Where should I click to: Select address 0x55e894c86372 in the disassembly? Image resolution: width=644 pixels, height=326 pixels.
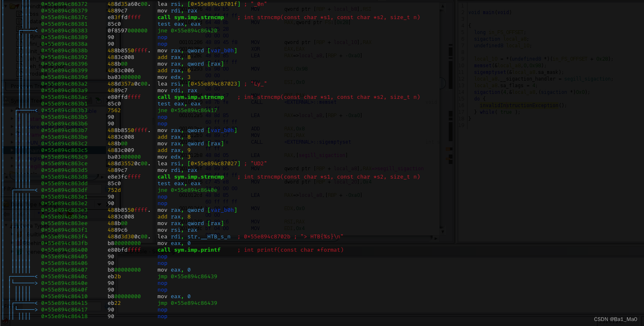coord(64,4)
